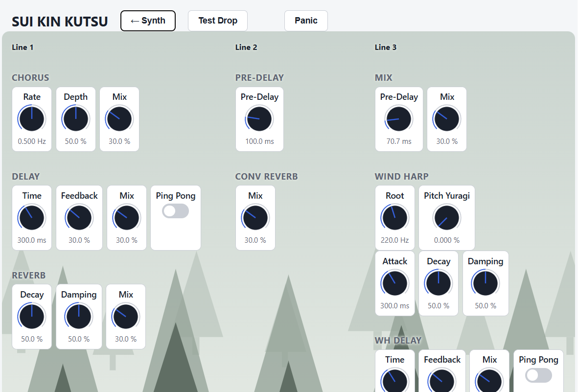Click the WH Delay Feedback knob
Screen dimensions: 578x392
(442, 381)
